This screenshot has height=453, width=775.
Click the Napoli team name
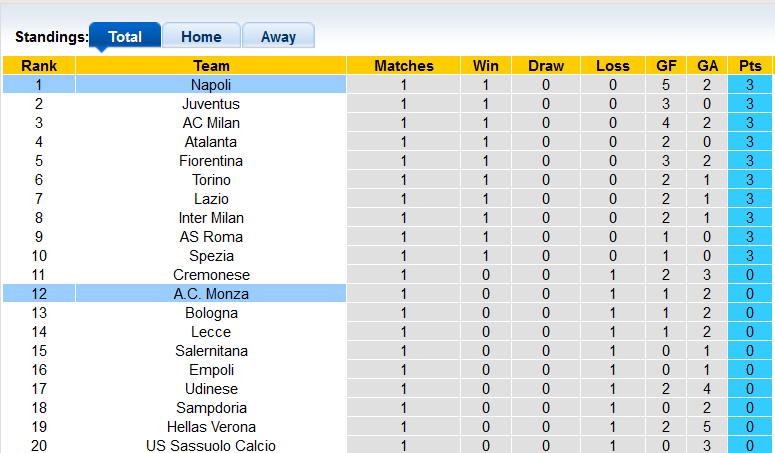211,85
